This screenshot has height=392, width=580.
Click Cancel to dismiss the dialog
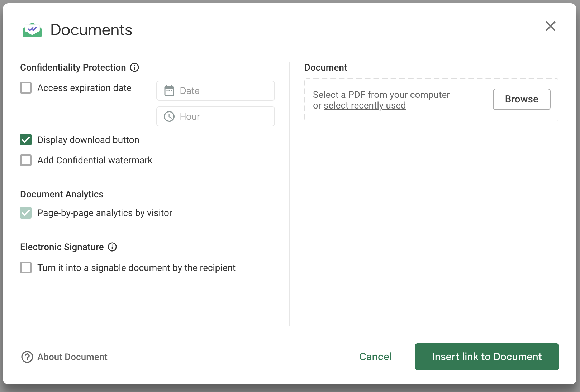point(375,357)
